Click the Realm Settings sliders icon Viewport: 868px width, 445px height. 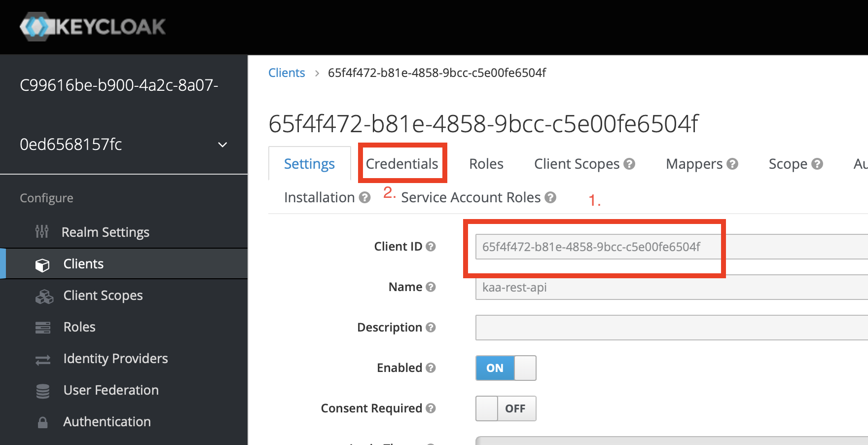pos(42,231)
